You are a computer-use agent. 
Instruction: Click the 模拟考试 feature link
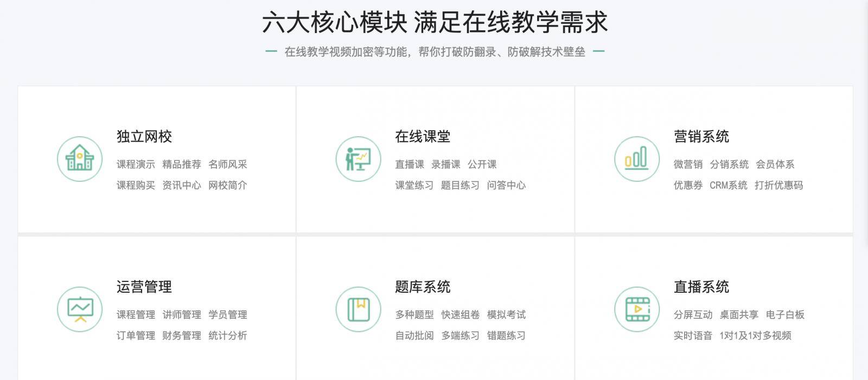(x=506, y=314)
